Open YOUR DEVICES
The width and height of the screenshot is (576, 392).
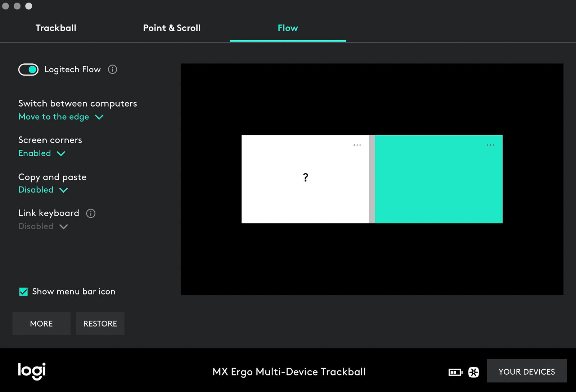point(527,371)
